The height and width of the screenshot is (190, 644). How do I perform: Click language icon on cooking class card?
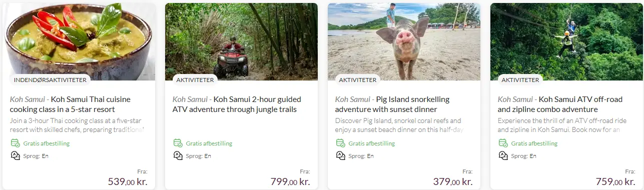click(x=15, y=155)
